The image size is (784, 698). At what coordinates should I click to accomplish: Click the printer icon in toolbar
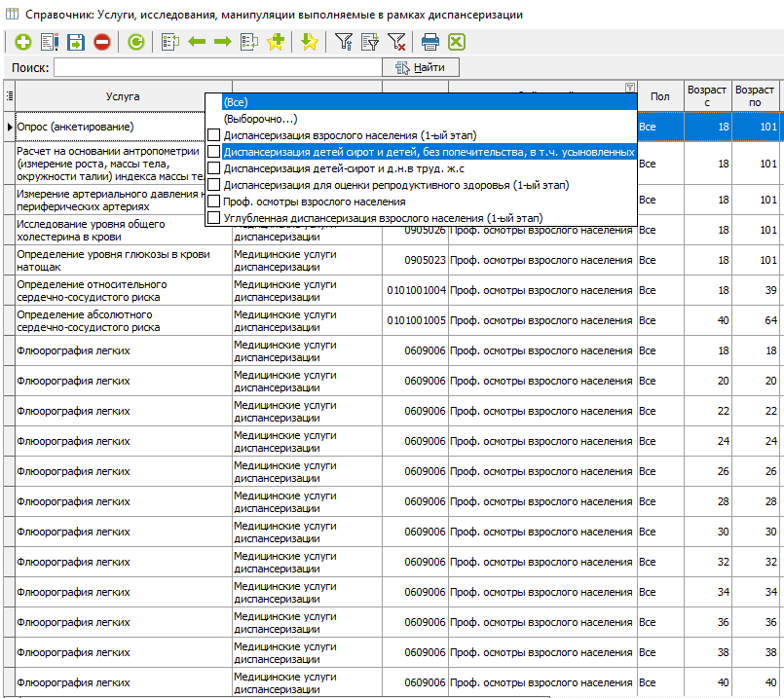point(429,42)
